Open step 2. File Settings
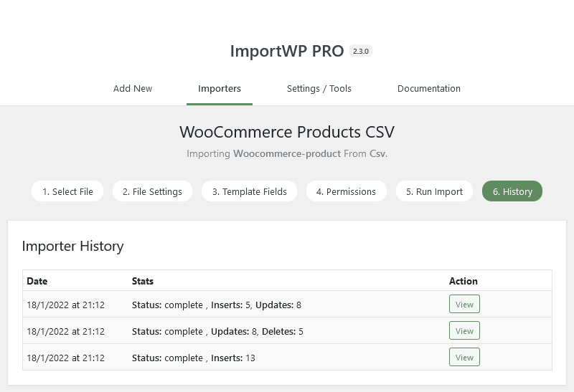This screenshot has height=392, width=574. pyautogui.click(x=152, y=191)
